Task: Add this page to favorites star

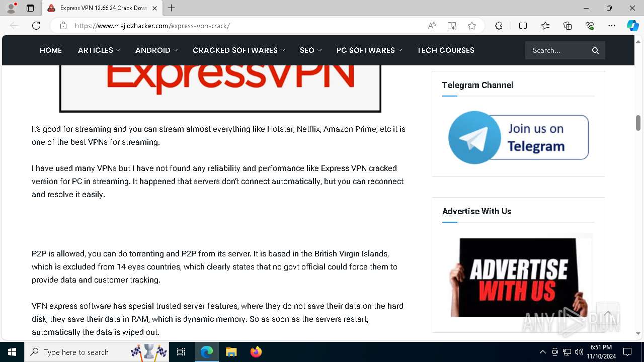Action: point(472,26)
